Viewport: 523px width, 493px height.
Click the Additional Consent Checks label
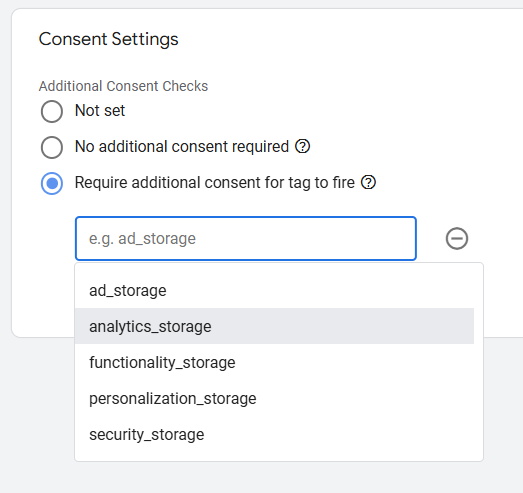[123, 86]
